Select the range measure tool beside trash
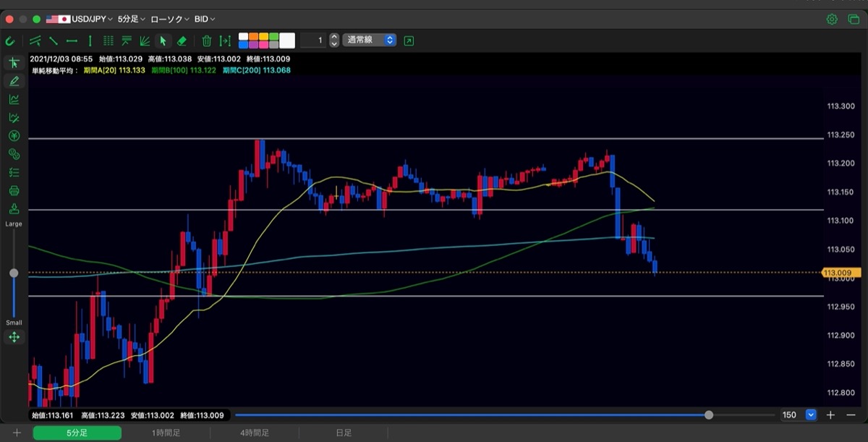868x442 pixels. 225,41
